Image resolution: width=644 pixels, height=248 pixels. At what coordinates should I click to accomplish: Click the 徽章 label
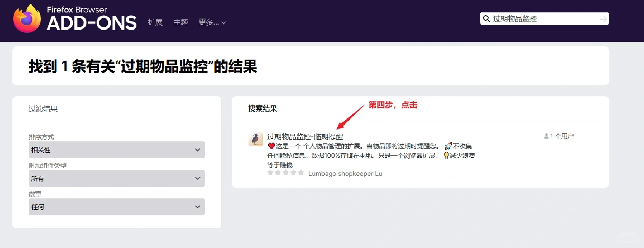35,194
